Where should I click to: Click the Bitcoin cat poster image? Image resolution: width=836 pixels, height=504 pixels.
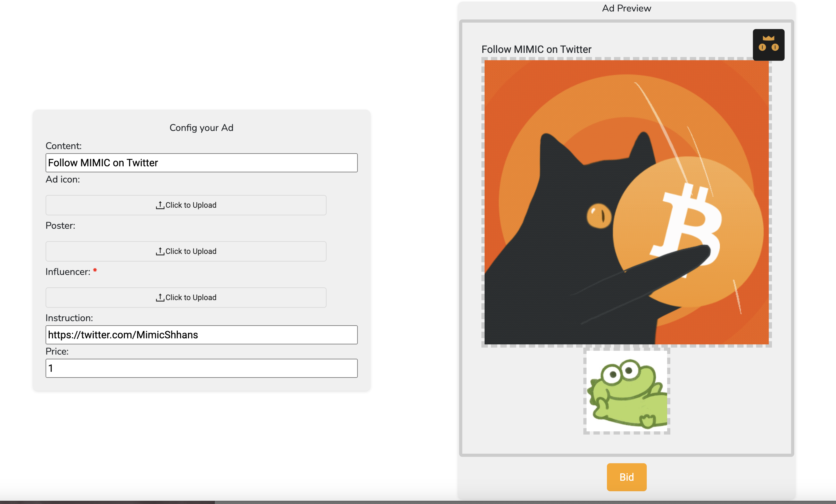point(626,202)
